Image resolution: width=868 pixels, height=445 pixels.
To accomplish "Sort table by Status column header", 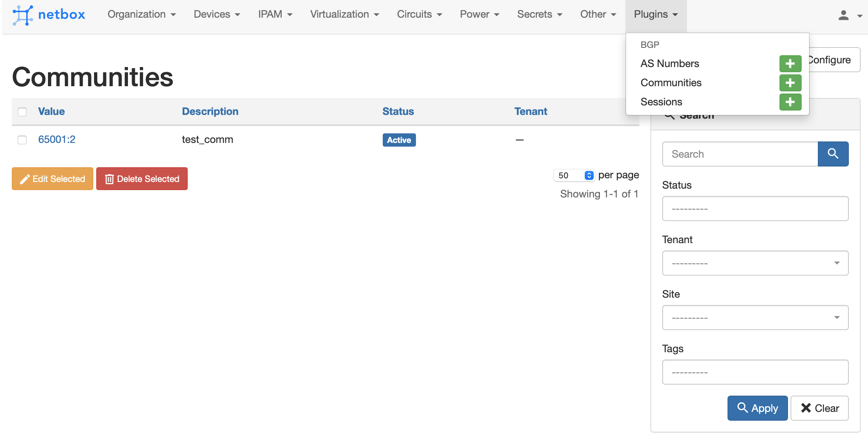I will [x=398, y=111].
